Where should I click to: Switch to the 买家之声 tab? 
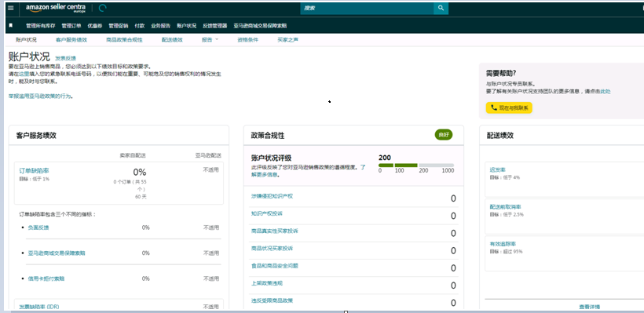(288, 40)
